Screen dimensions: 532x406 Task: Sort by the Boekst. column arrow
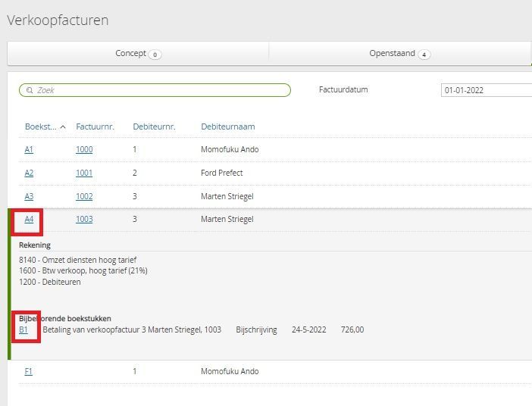[x=62, y=127]
